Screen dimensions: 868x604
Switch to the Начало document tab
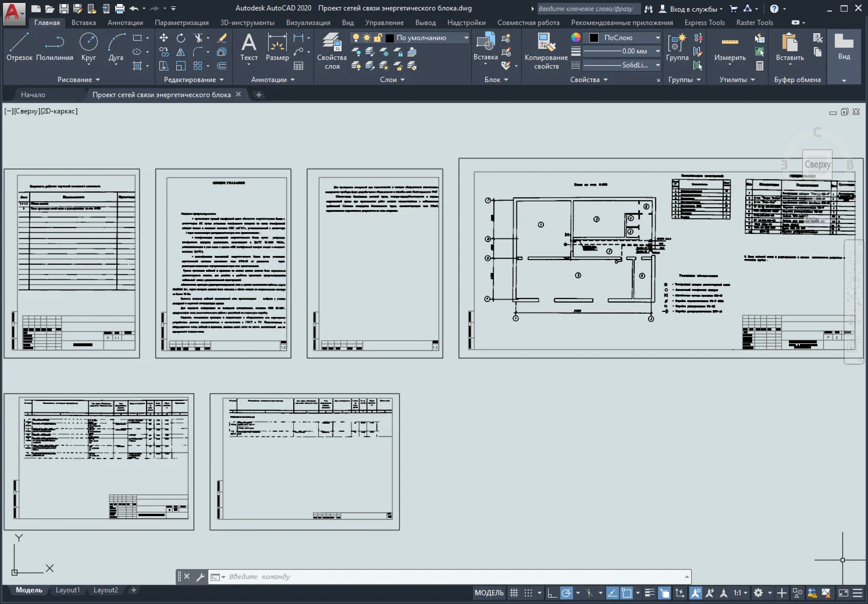tap(33, 95)
